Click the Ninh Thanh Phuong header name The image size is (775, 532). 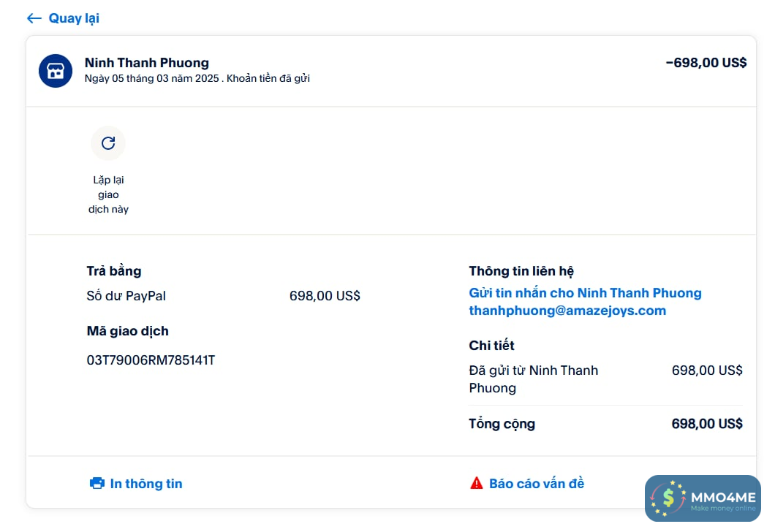[x=147, y=63]
